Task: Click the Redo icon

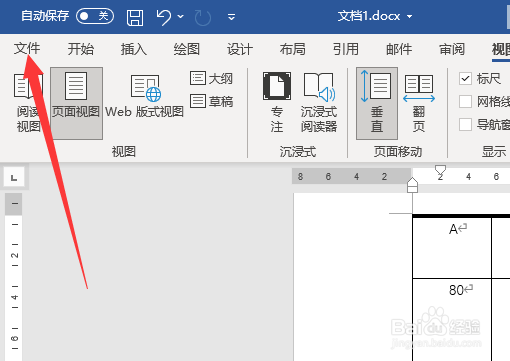Action: point(203,17)
